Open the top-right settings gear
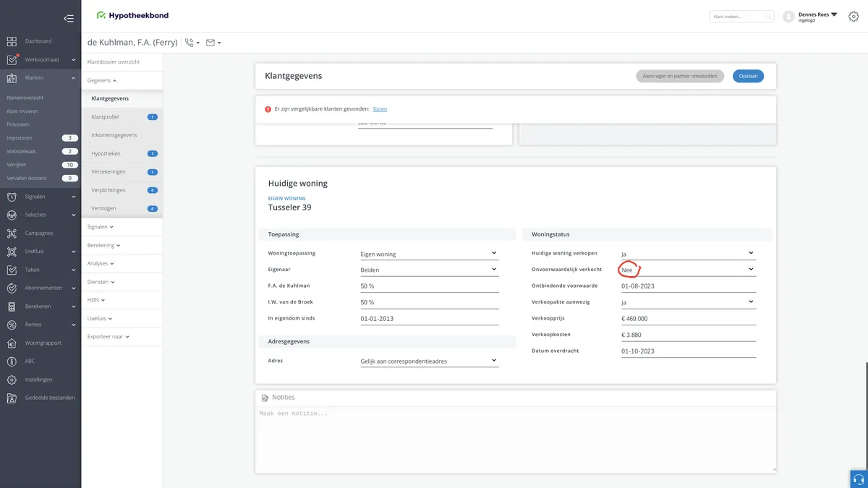 pyautogui.click(x=852, y=16)
